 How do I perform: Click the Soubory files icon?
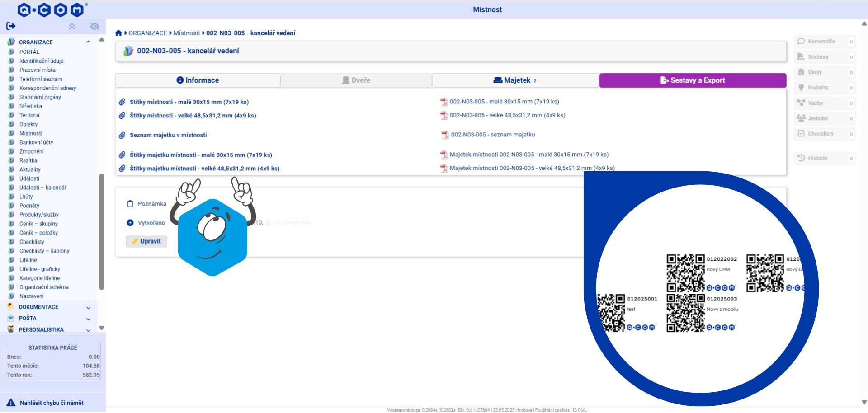(801, 57)
